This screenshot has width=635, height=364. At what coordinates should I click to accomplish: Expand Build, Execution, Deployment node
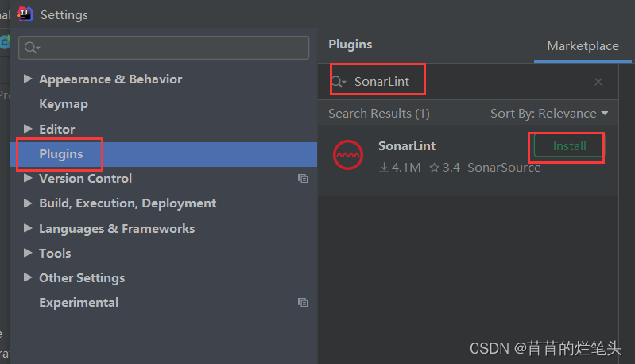click(x=28, y=203)
